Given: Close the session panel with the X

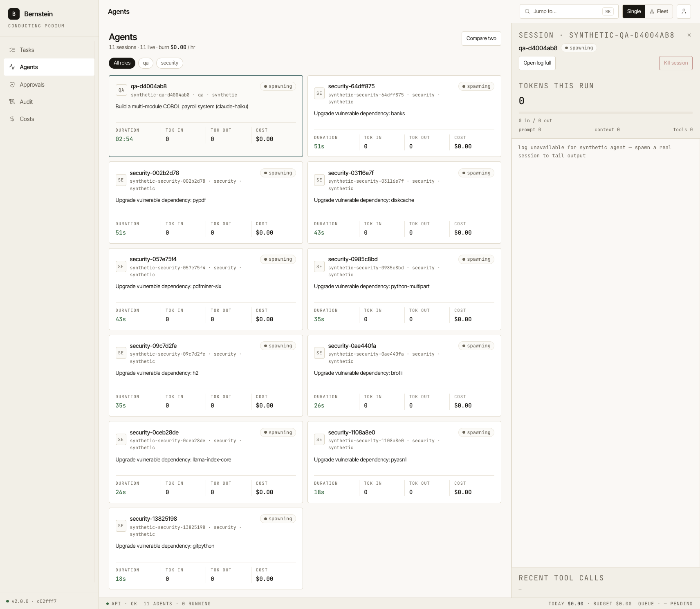Looking at the screenshot, I should (x=689, y=35).
